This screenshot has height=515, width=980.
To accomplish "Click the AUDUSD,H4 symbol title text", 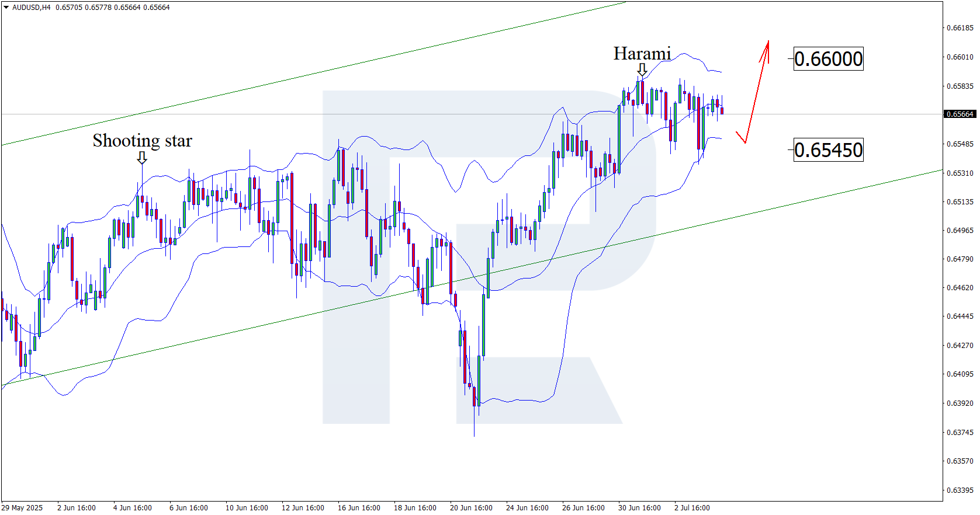I will click(x=32, y=8).
